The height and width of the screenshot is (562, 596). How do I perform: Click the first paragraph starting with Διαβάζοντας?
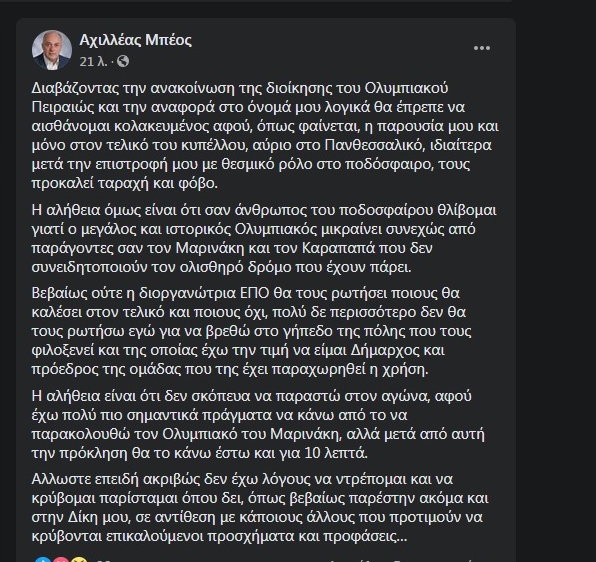tap(265, 136)
